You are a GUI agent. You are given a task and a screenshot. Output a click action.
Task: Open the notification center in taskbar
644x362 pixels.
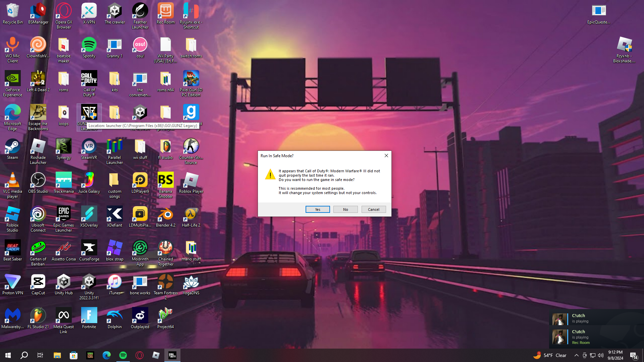(x=634, y=355)
